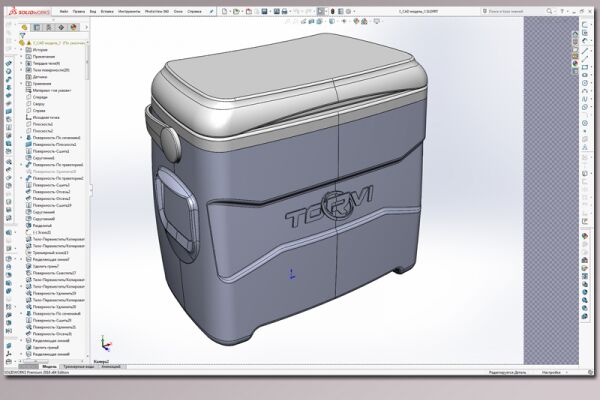Open the Файл menu

pos(64,11)
